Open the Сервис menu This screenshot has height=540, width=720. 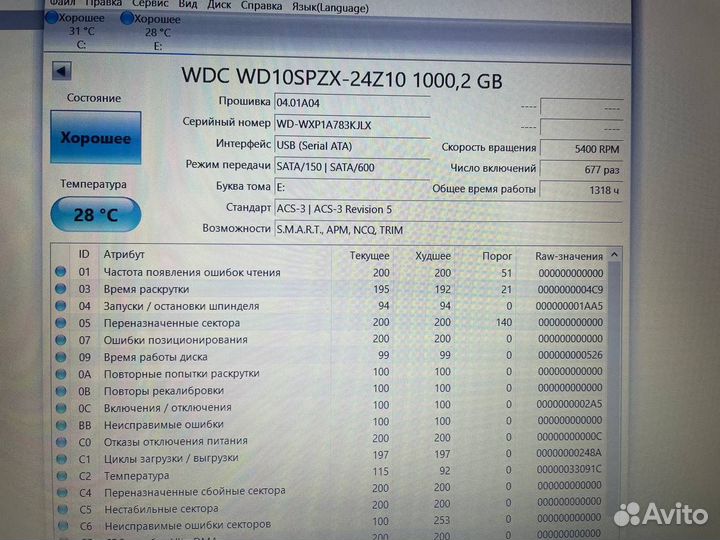(x=150, y=4)
